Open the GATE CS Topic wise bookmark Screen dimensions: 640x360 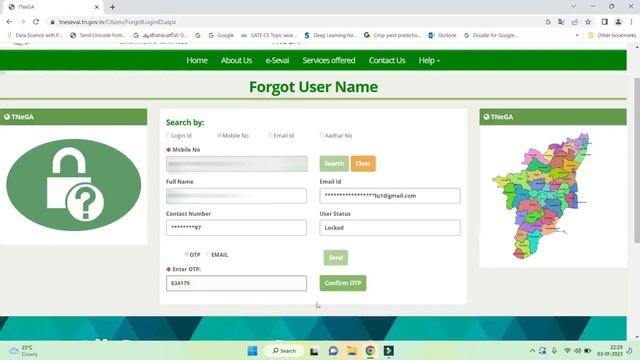tap(269, 36)
